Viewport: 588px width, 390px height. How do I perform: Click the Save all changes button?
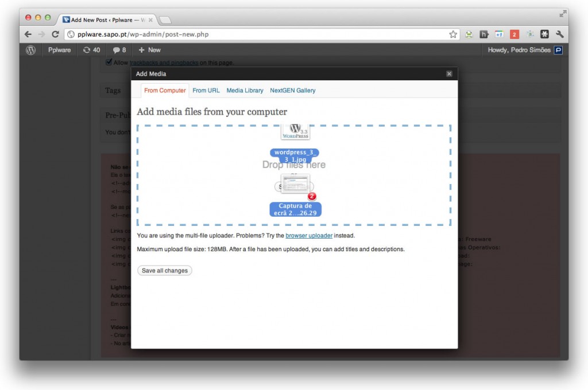[164, 271]
